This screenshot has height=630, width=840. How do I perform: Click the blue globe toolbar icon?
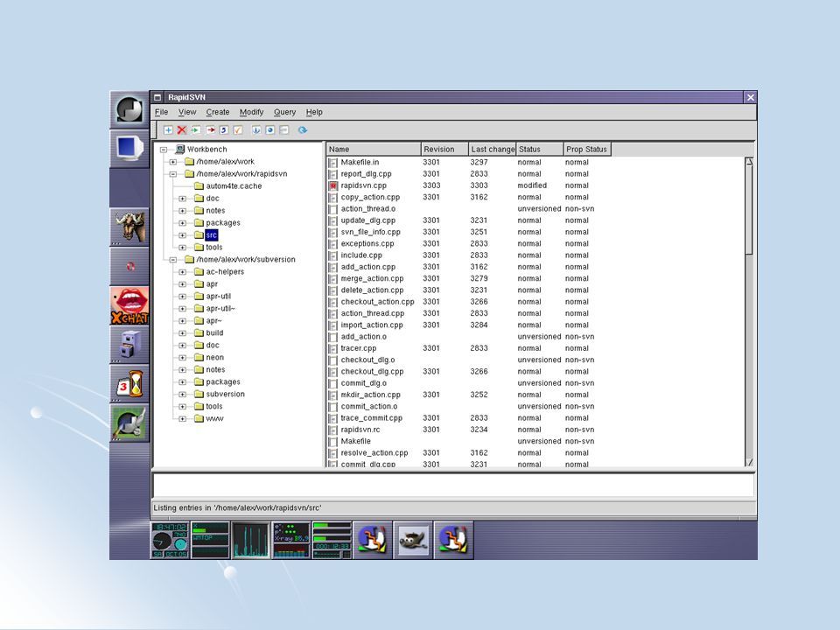[270, 130]
